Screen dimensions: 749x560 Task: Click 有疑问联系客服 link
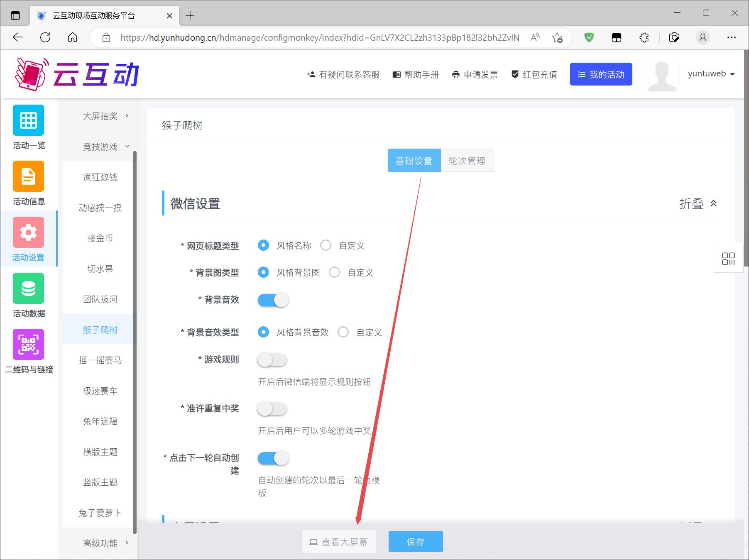343,75
